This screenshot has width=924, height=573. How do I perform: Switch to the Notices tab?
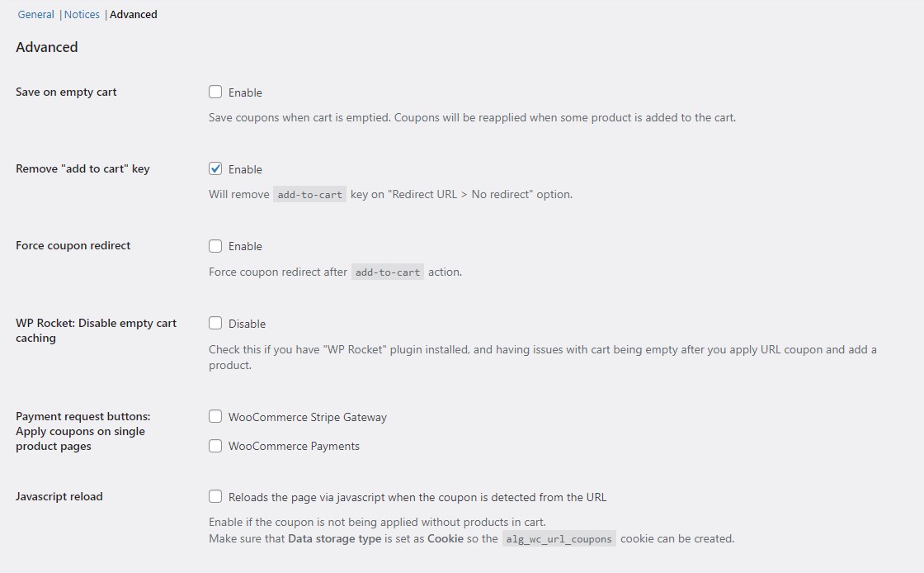[x=82, y=14]
